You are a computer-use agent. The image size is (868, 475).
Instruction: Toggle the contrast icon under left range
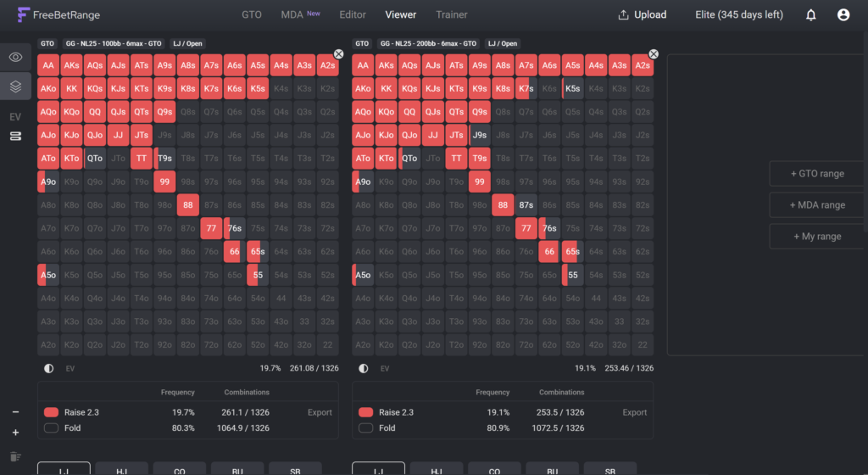pos(48,368)
